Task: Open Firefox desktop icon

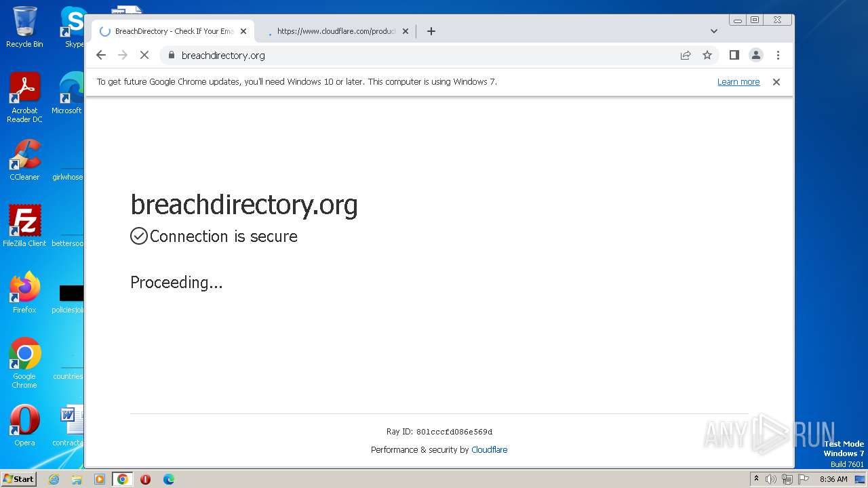Action: [24, 292]
